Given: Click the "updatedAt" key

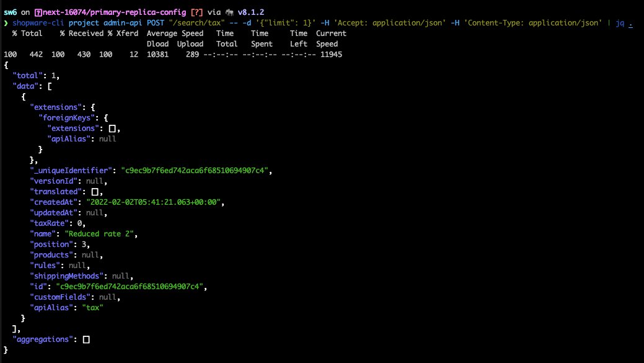Looking at the screenshot, I should pyautogui.click(x=53, y=213).
